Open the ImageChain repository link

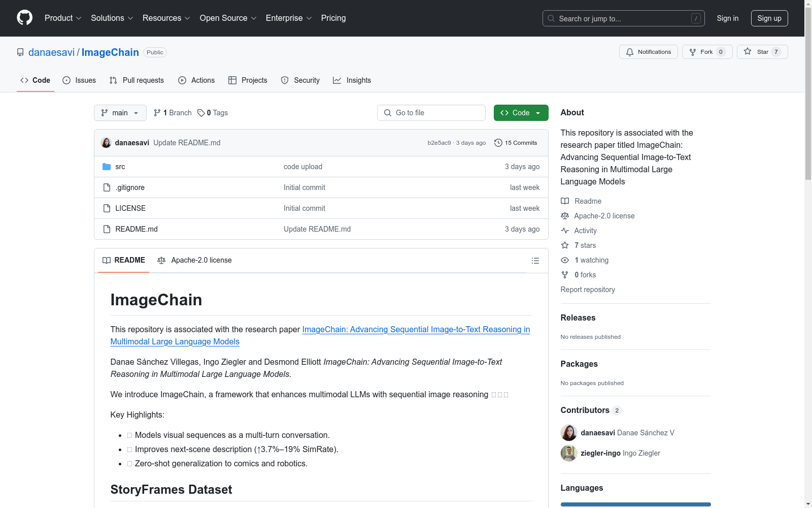pos(110,52)
